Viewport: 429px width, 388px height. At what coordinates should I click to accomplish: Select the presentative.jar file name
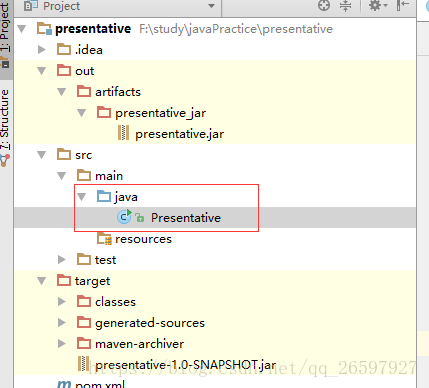coord(180,134)
